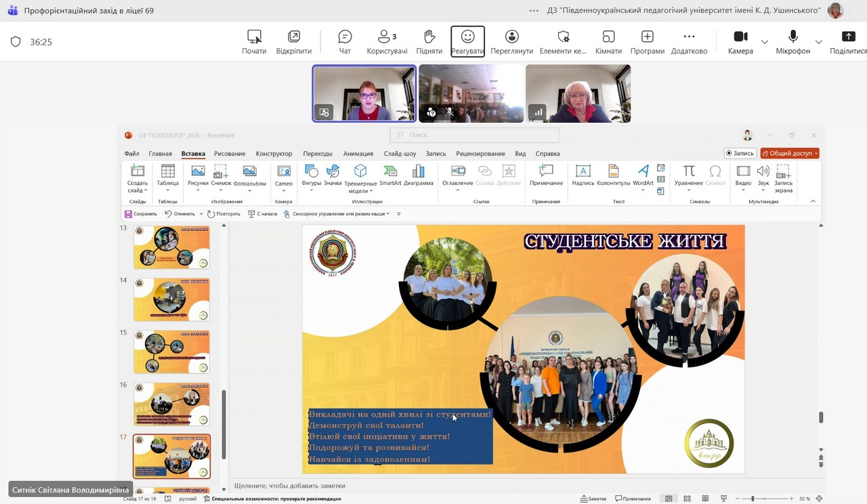Open the Реагувати reactions menu
This screenshot has width=867, height=504.
[467, 42]
